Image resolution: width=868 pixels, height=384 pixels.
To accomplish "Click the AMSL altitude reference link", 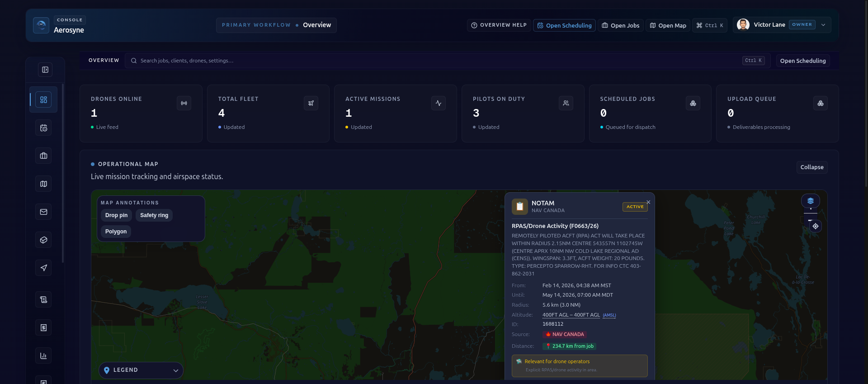I will click(609, 315).
